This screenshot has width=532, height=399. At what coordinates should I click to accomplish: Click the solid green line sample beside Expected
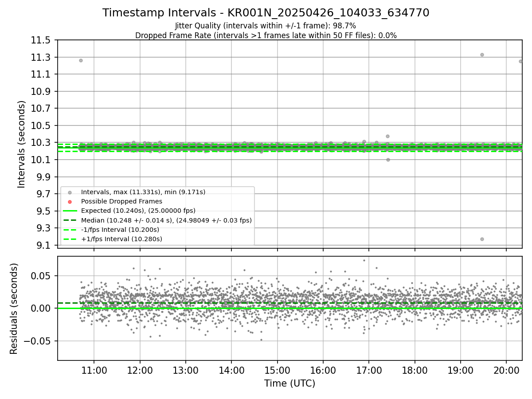70,211
